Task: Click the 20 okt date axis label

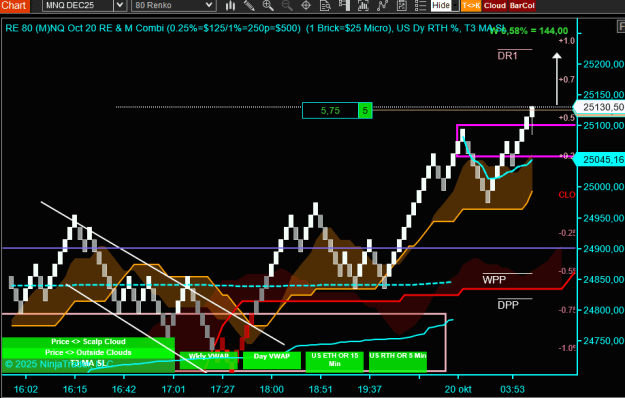Action: 458,389
